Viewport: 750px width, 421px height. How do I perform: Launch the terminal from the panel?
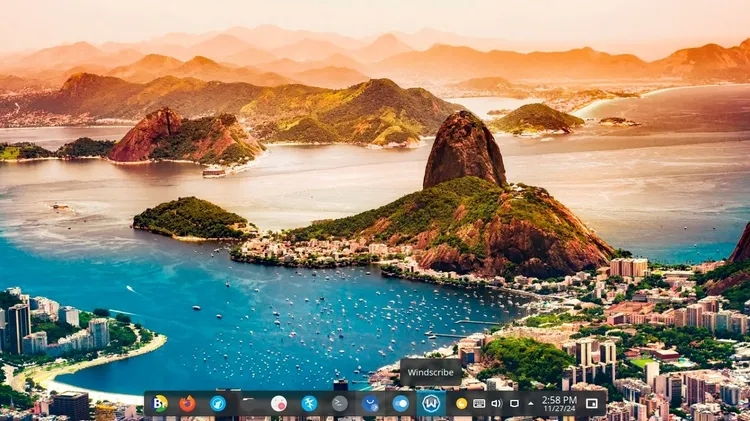pos(340,404)
